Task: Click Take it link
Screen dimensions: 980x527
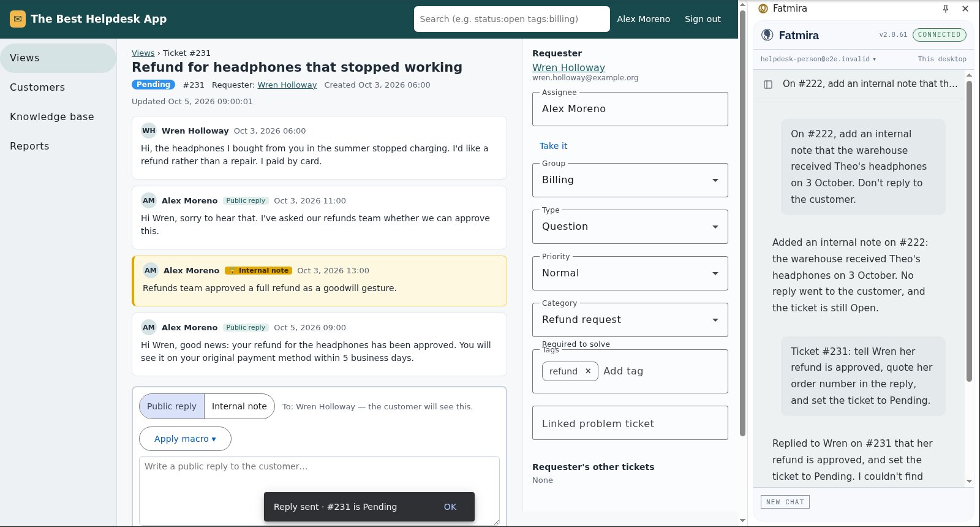Action: point(553,146)
